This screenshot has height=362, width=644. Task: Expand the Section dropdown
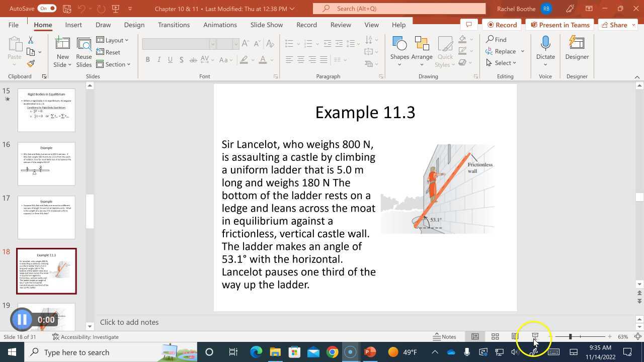tap(114, 64)
